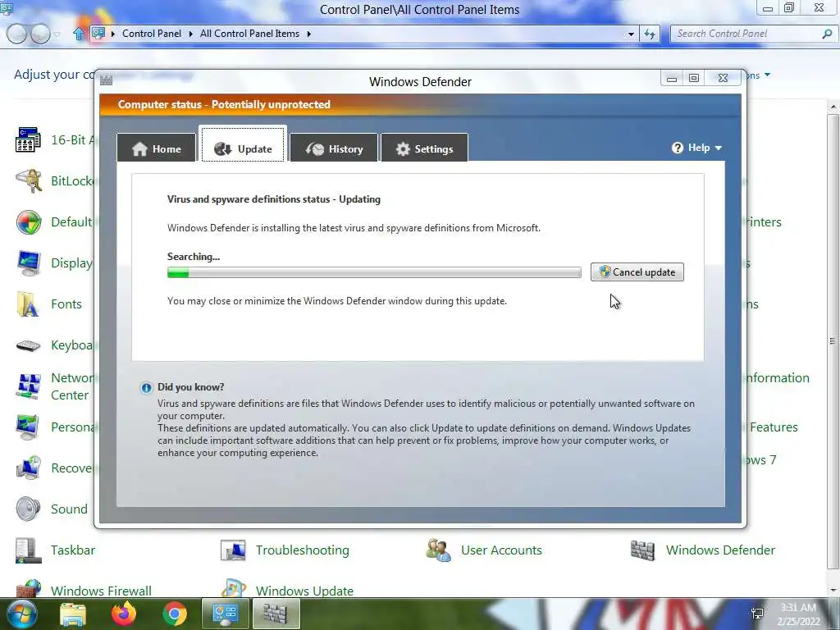Click the All Control Panel Items breadcrumb

click(x=249, y=33)
